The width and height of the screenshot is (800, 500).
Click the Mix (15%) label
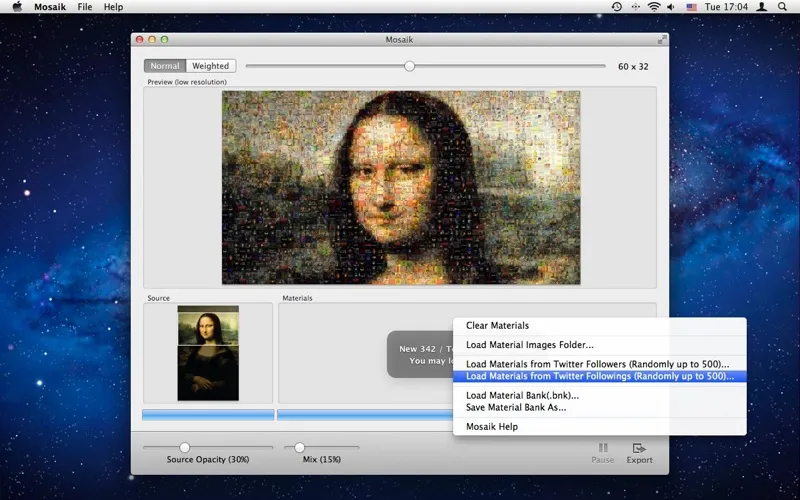point(321,459)
